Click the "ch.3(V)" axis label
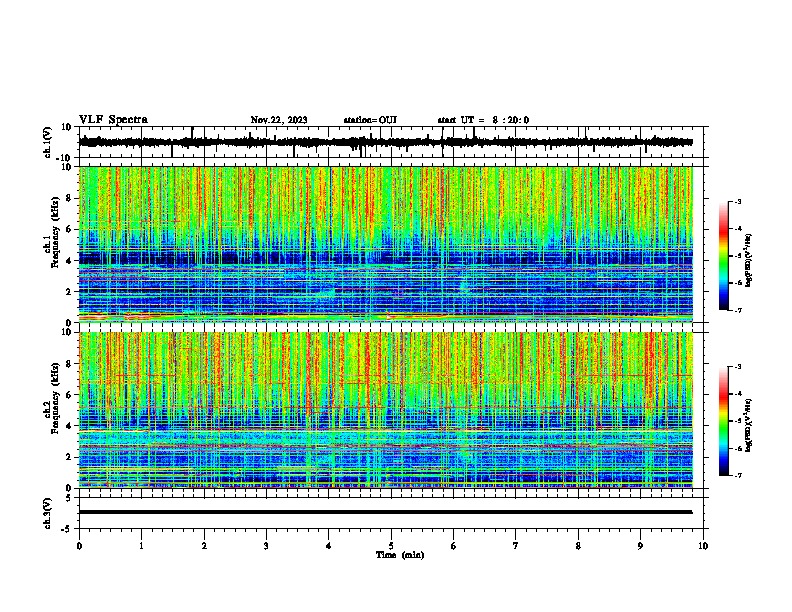Screen dimensions: 792x612 pos(48,513)
